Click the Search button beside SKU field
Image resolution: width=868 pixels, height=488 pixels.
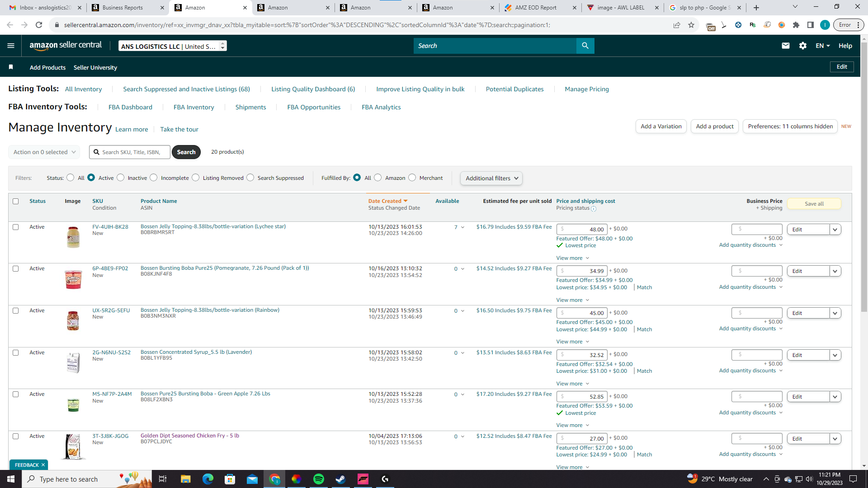click(x=186, y=152)
